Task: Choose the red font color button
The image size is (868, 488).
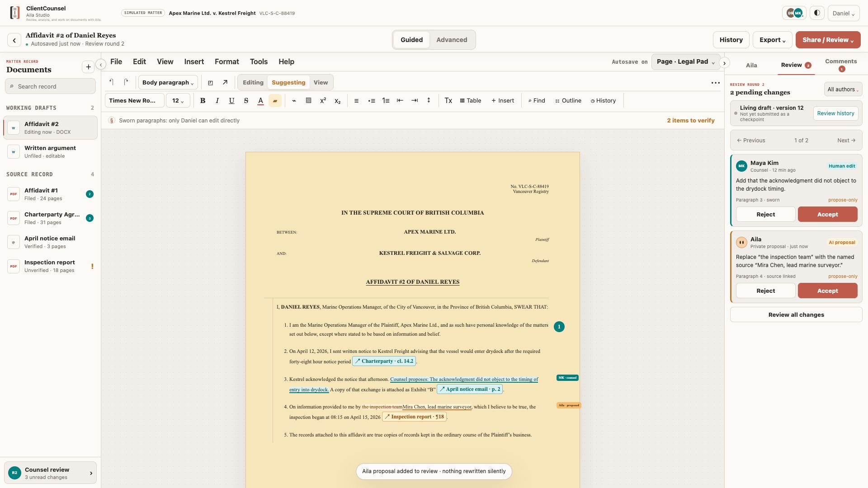Action: [260, 101]
